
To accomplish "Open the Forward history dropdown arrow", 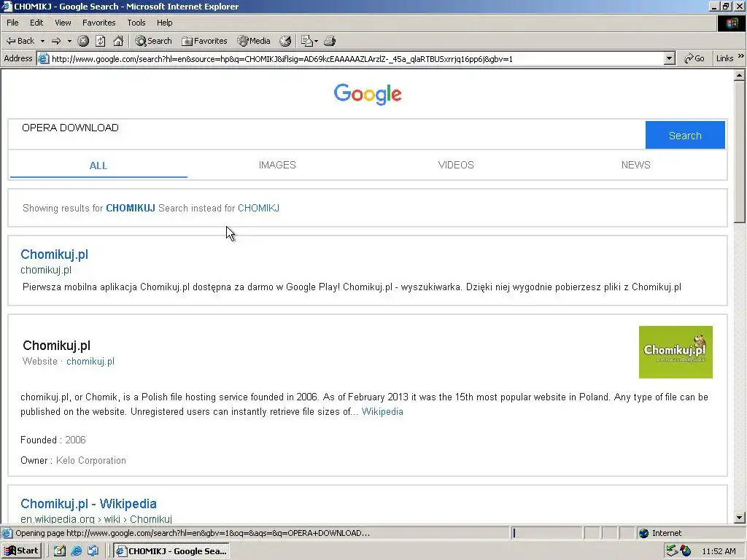I will pos(69,41).
